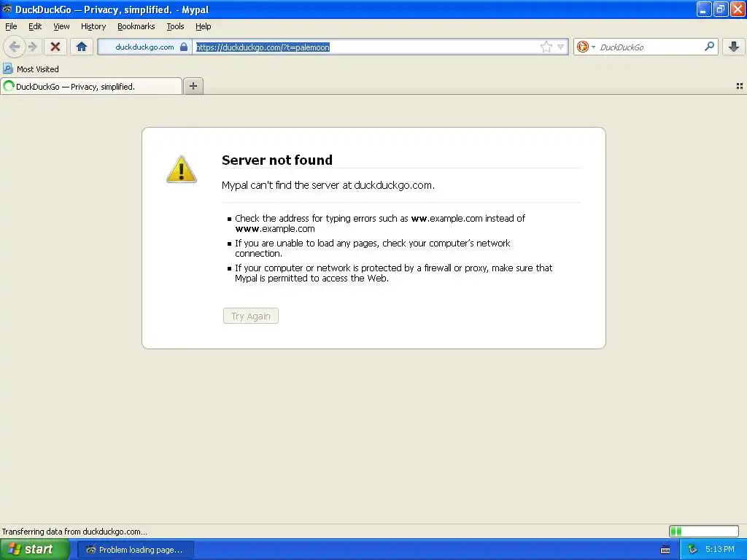Open the View menu

pos(61,26)
